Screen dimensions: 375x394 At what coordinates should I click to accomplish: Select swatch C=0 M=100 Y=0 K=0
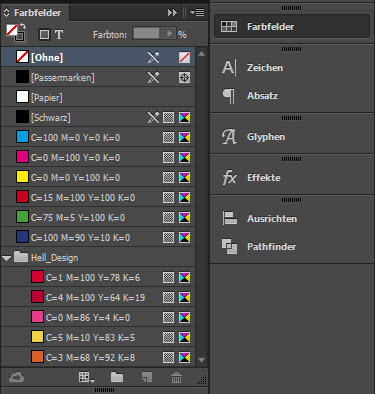click(98, 157)
